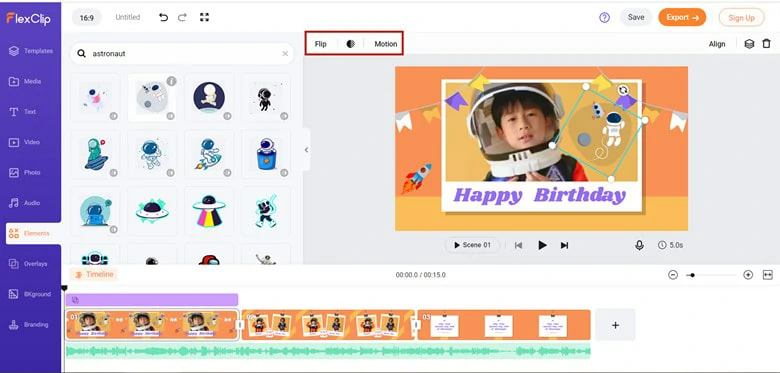This screenshot has width=780, height=373.
Task: Toggle the Timeline view button
Action: pos(94,275)
